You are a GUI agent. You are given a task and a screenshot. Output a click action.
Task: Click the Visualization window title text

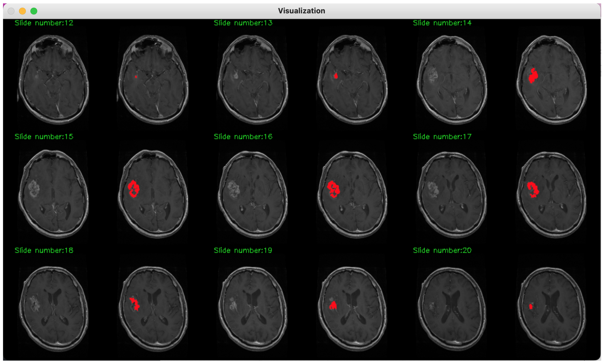click(x=301, y=11)
